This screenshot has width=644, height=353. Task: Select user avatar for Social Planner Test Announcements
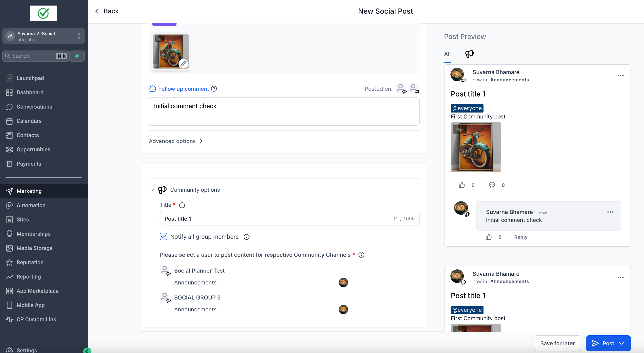coord(343,282)
